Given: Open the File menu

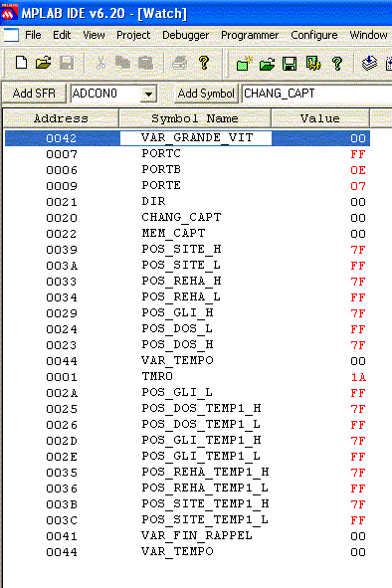Looking at the screenshot, I should pos(33,35).
